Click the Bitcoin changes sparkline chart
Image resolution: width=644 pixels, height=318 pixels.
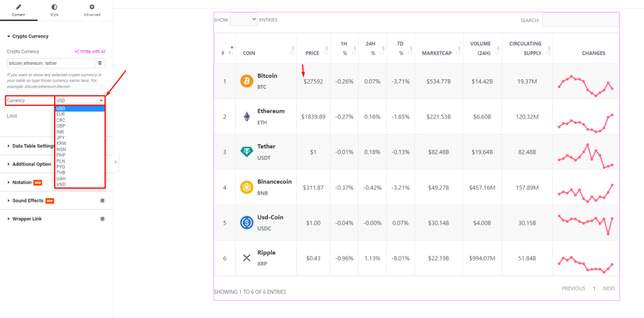(x=586, y=86)
